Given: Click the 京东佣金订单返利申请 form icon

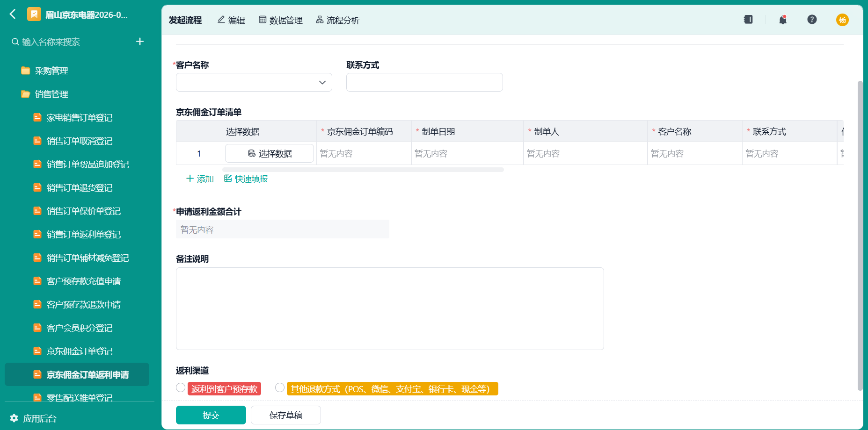Looking at the screenshot, I should [x=37, y=374].
